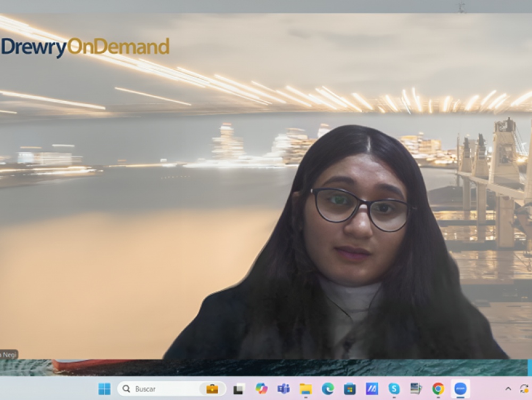
Task: Launch Copilot from the taskbar
Action: pos(261,389)
